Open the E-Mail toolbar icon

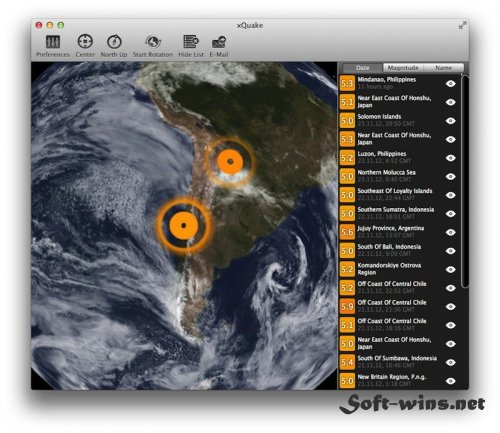[219, 42]
